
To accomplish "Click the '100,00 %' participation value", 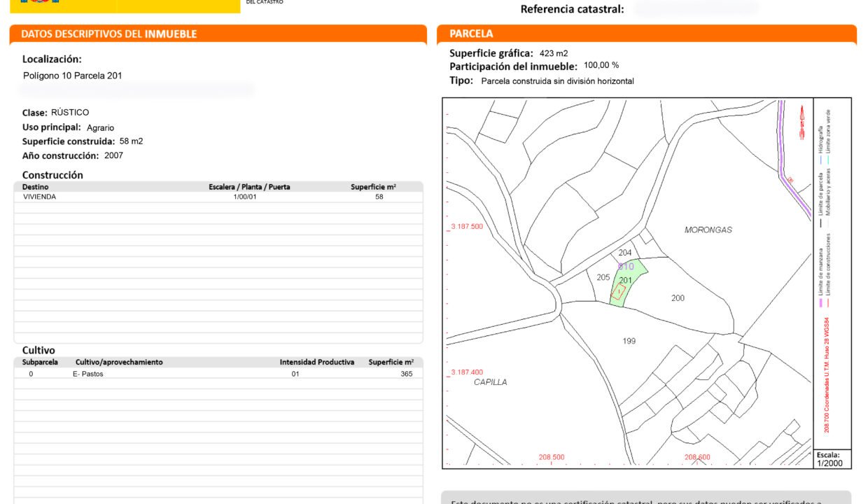I will [x=601, y=65].
